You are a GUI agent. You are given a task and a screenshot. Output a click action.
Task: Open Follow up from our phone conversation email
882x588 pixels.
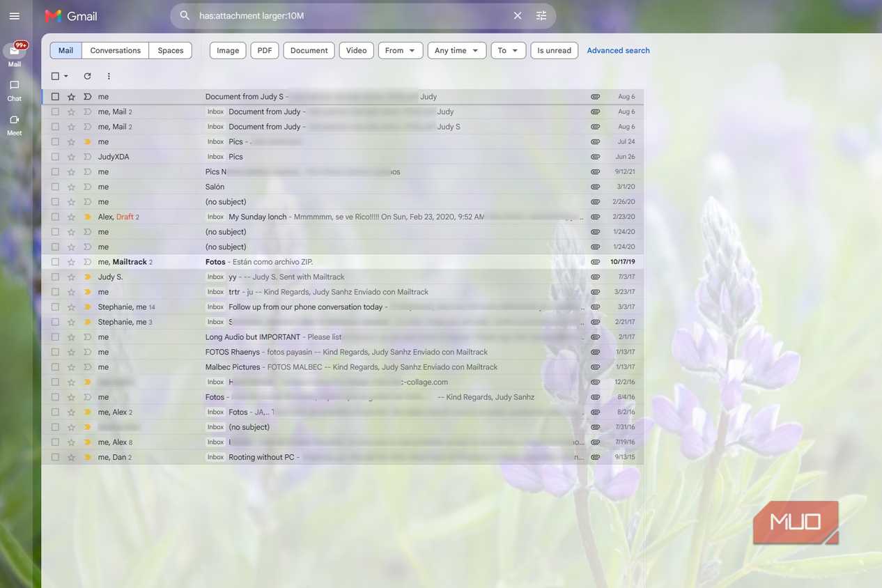pos(343,307)
